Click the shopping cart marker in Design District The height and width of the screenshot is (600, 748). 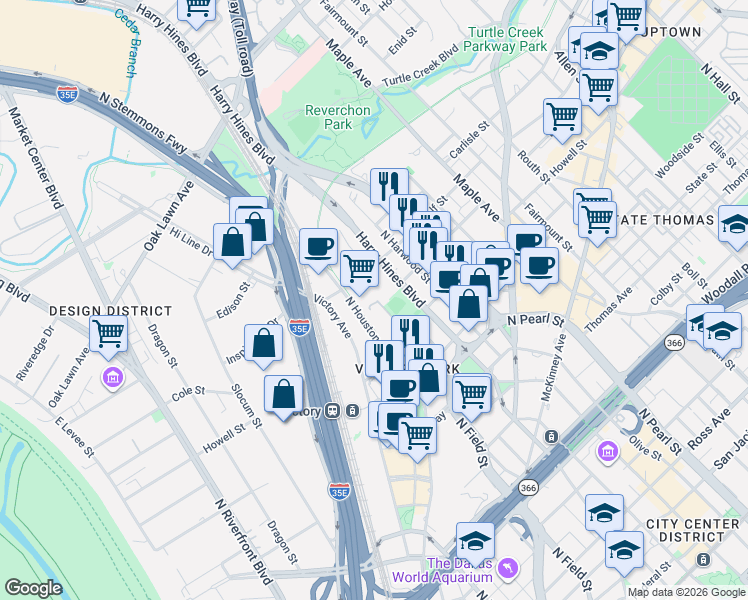tap(108, 333)
